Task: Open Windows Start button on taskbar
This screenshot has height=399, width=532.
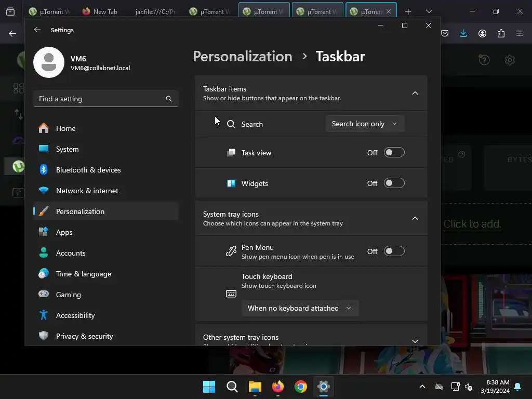Action: [x=209, y=387]
